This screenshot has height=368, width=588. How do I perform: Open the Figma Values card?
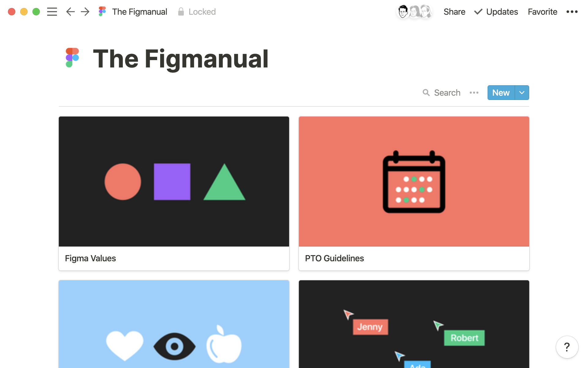pyautogui.click(x=174, y=193)
